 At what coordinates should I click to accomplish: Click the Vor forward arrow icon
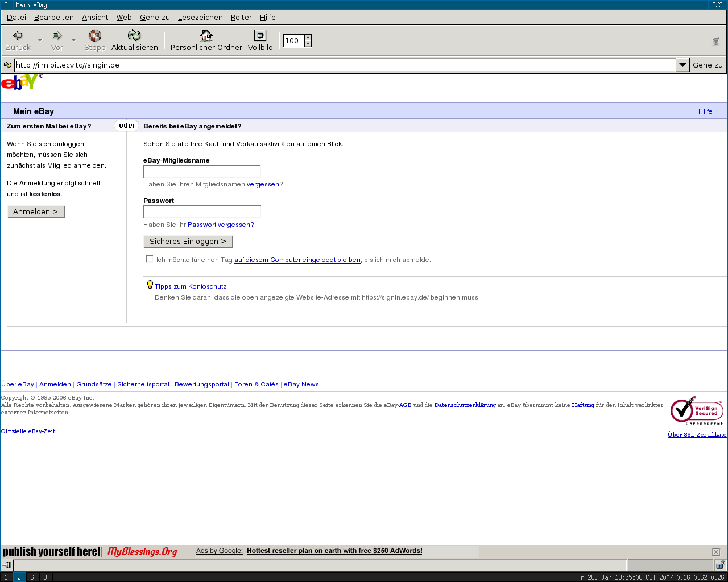(x=57, y=36)
